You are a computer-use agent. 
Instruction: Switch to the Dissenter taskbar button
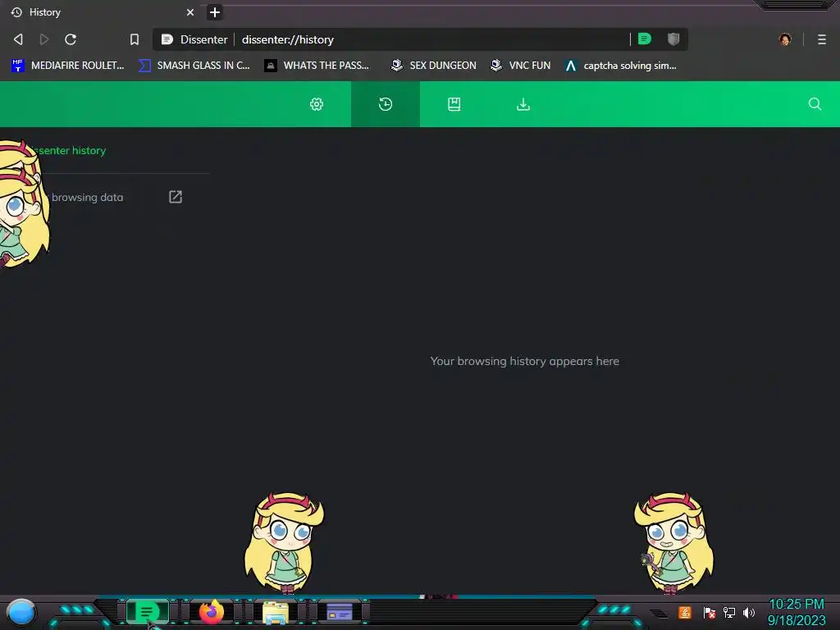147,611
